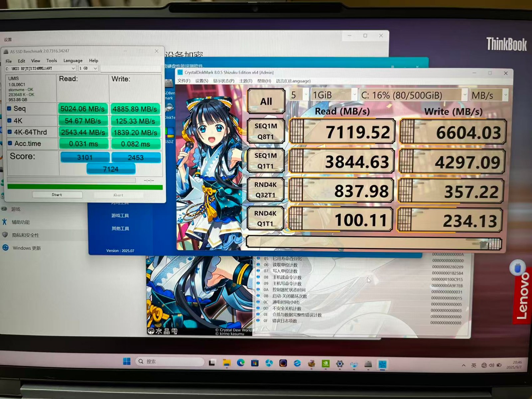Run the SEQ1M Q1T1 test
This screenshot has height=399, width=532.
pyautogui.click(x=265, y=160)
